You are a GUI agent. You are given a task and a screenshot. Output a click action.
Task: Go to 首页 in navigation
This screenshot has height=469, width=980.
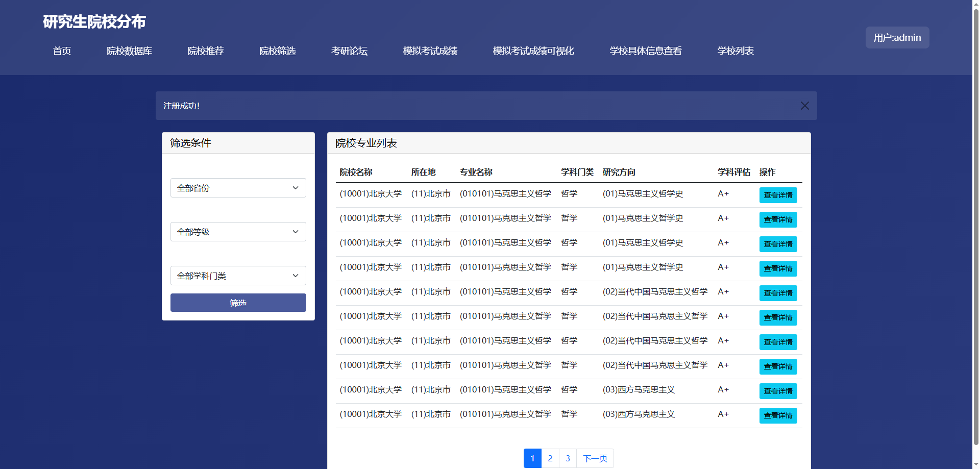tap(62, 51)
